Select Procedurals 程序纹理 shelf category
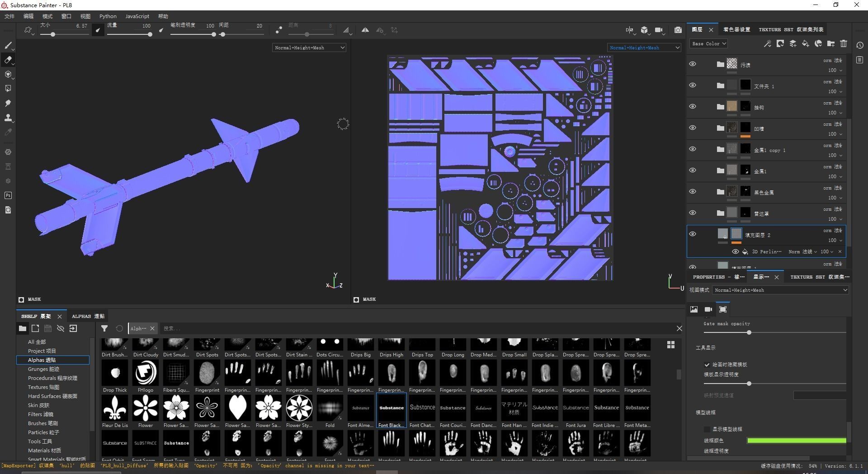 tap(52, 378)
